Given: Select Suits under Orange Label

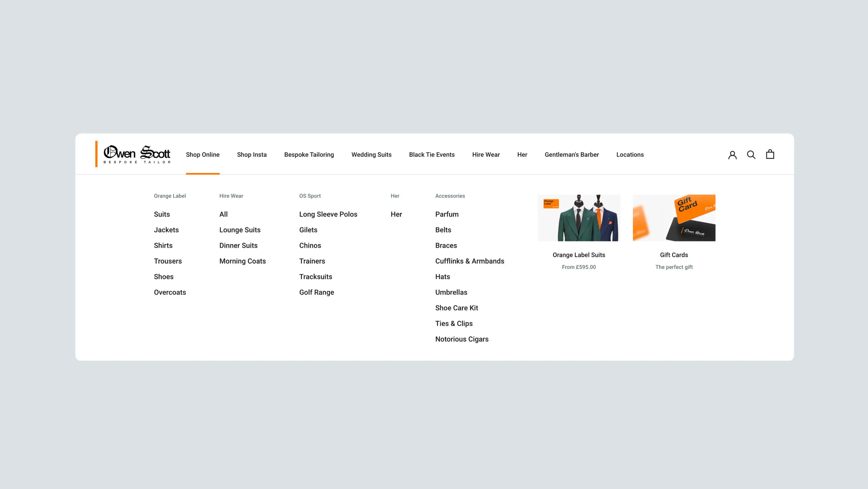Looking at the screenshot, I should [162, 214].
